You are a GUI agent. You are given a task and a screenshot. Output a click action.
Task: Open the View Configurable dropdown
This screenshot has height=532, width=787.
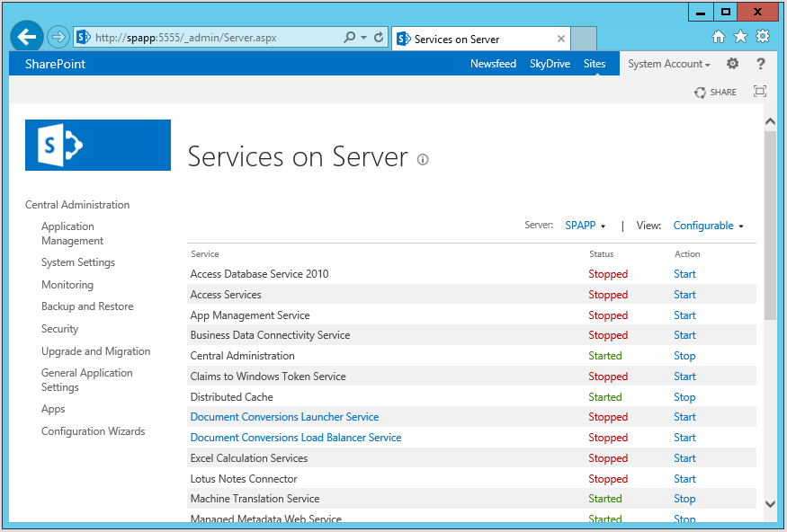coord(708,226)
